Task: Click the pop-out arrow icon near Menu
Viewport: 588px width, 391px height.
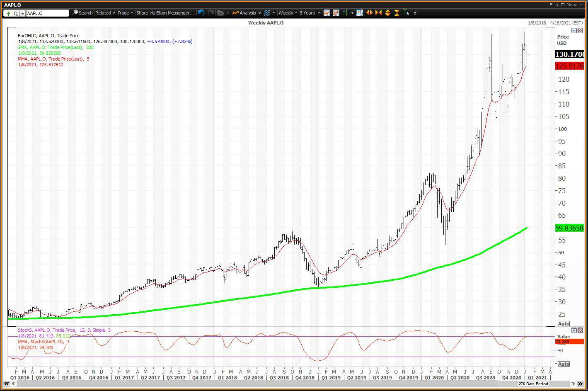Action: (x=551, y=5)
